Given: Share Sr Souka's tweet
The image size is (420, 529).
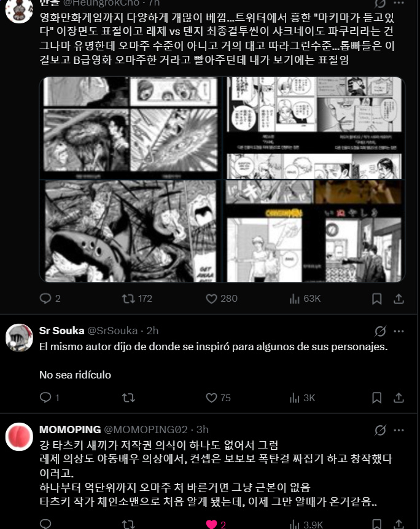Looking at the screenshot, I should pyautogui.click(x=399, y=398).
